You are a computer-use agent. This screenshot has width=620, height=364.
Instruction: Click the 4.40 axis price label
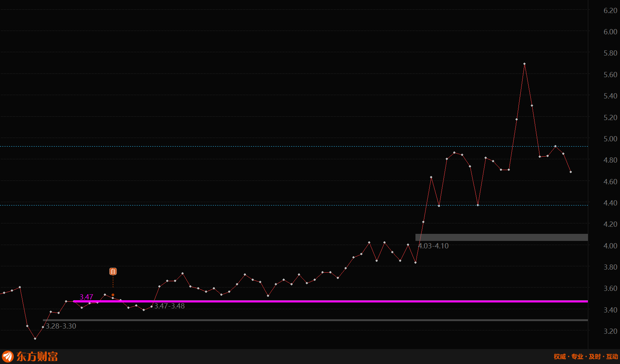610,203
